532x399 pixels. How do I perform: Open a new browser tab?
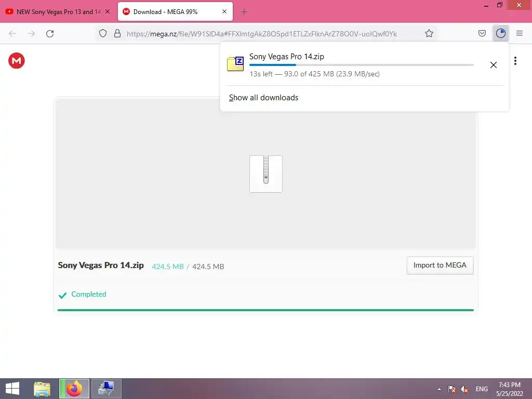point(244,12)
